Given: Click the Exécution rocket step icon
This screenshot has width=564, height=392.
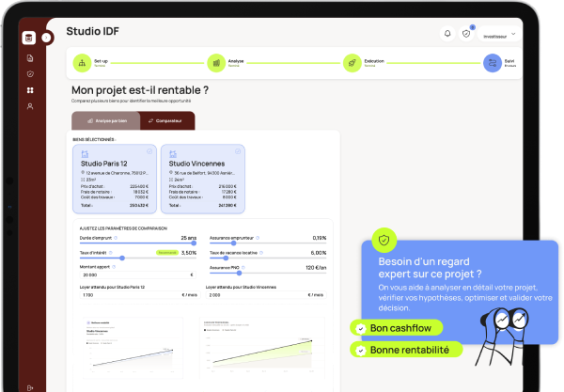Looking at the screenshot, I should click(x=352, y=63).
